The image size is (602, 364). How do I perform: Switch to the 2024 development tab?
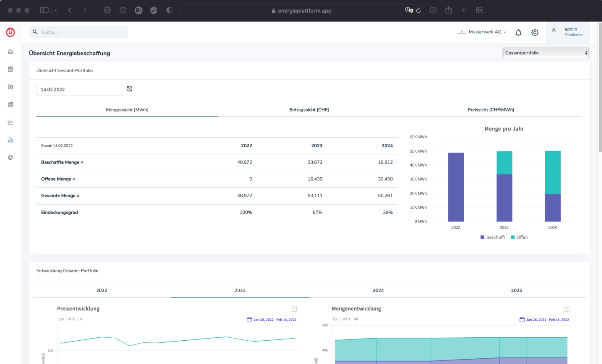pos(378,290)
